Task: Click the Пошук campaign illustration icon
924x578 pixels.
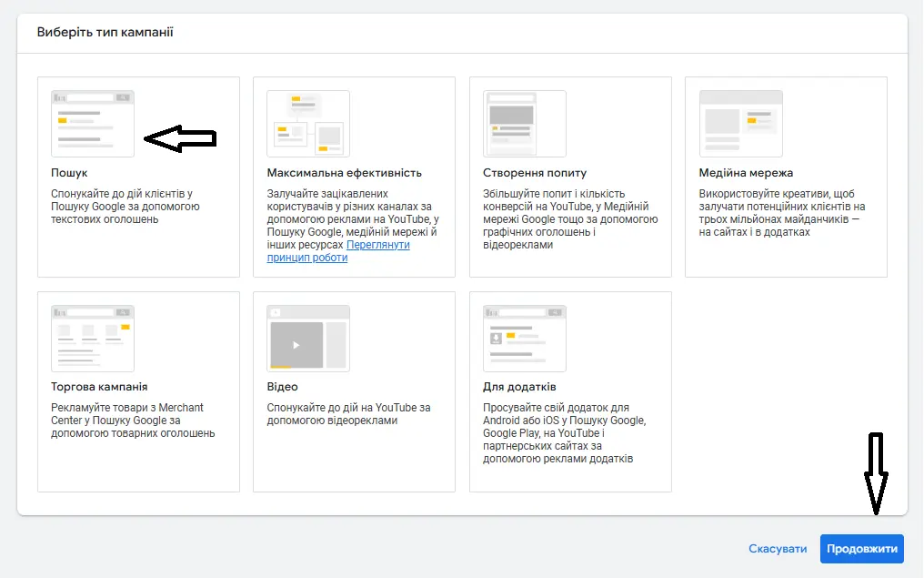Action: [x=93, y=123]
